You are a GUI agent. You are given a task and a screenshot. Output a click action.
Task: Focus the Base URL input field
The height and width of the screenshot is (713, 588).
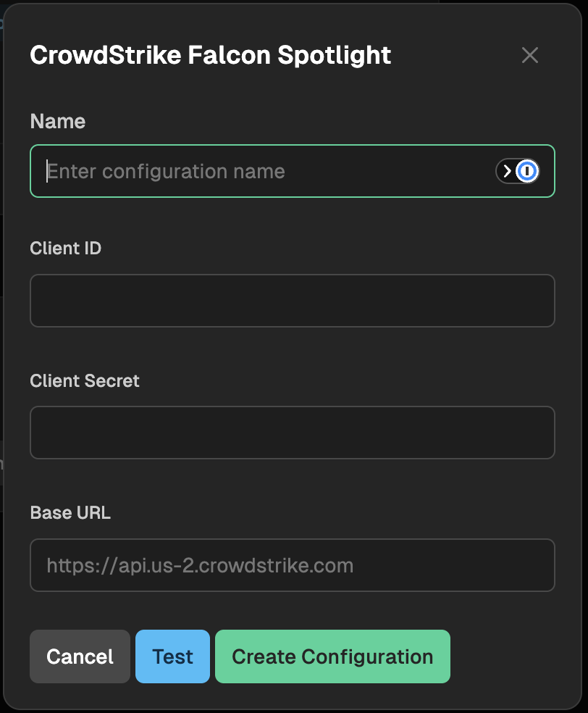tap(292, 565)
